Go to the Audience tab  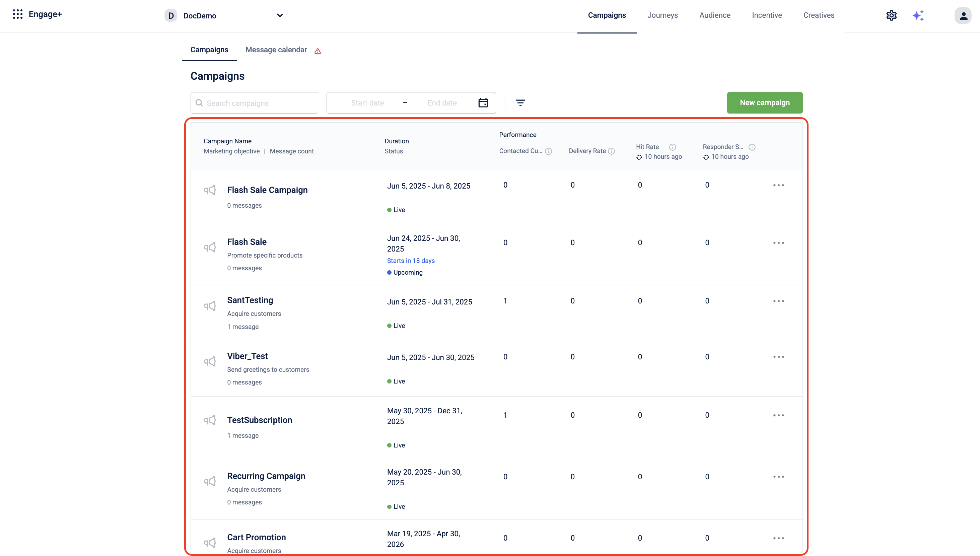pyautogui.click(x=715, y=15)
